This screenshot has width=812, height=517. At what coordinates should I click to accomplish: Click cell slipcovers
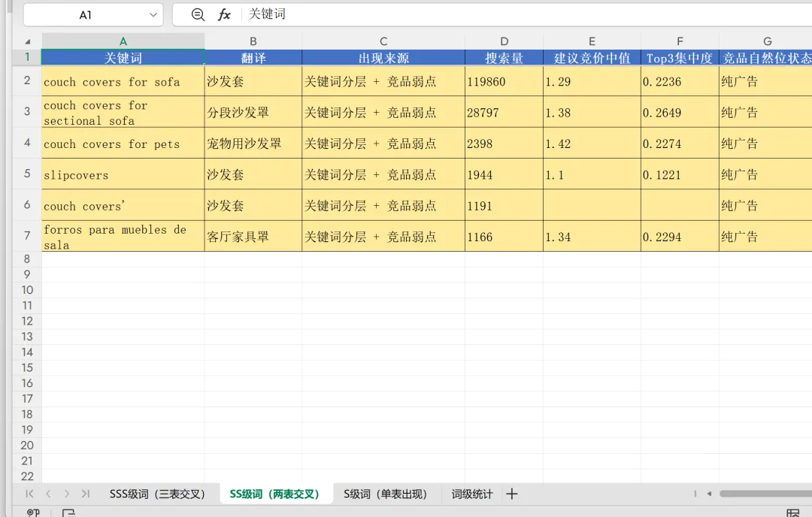pos(123,174)
